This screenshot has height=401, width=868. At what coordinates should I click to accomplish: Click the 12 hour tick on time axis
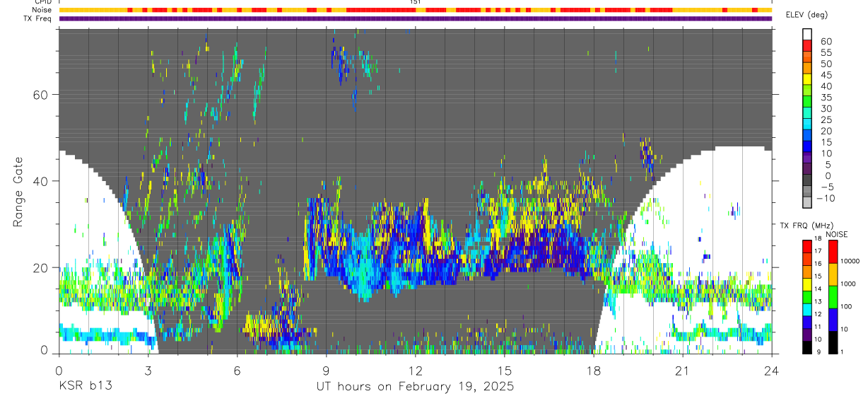[x=415, y=370]
